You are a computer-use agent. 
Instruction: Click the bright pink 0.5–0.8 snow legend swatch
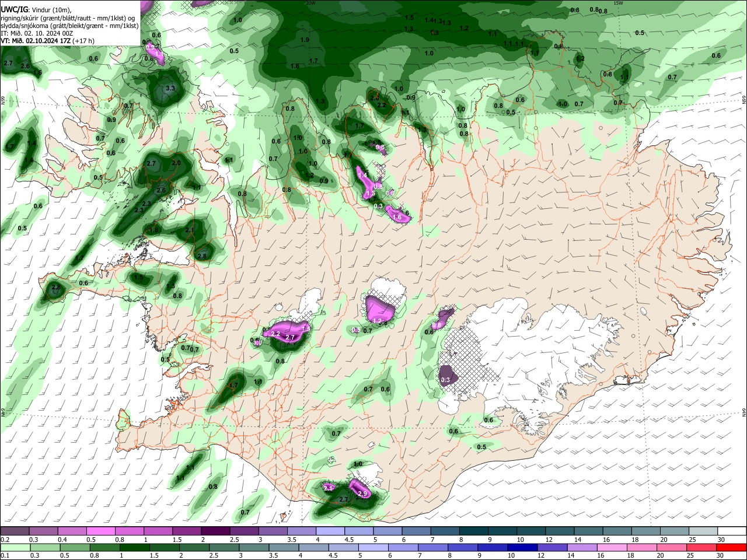pyautogui.click(x=100, y=531)
